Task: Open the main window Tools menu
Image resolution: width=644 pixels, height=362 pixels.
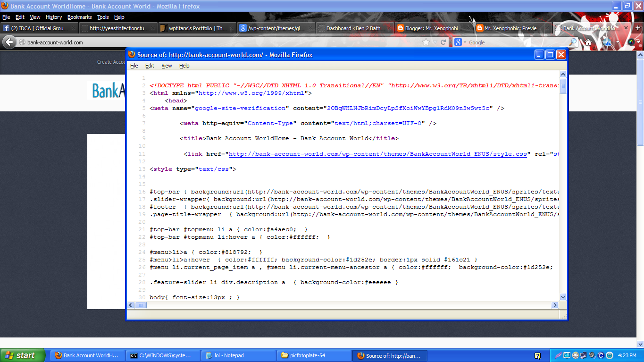Action: [103, 17]
